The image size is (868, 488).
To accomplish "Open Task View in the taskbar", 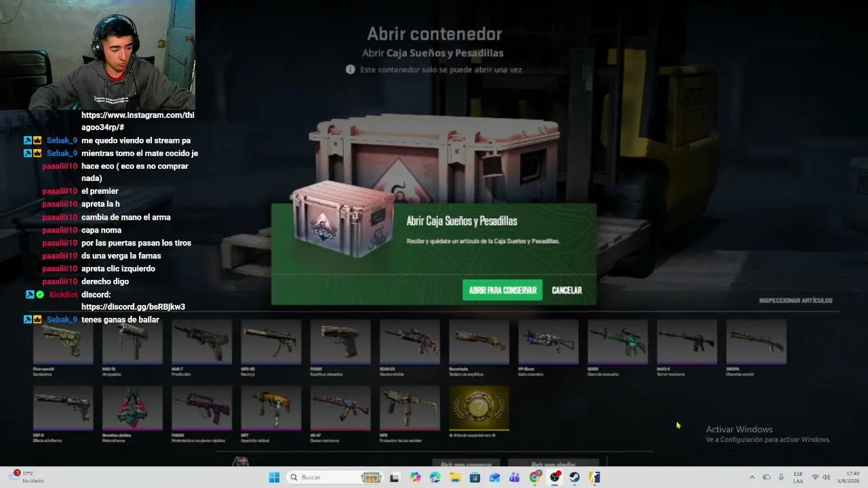I will [394, 477].
